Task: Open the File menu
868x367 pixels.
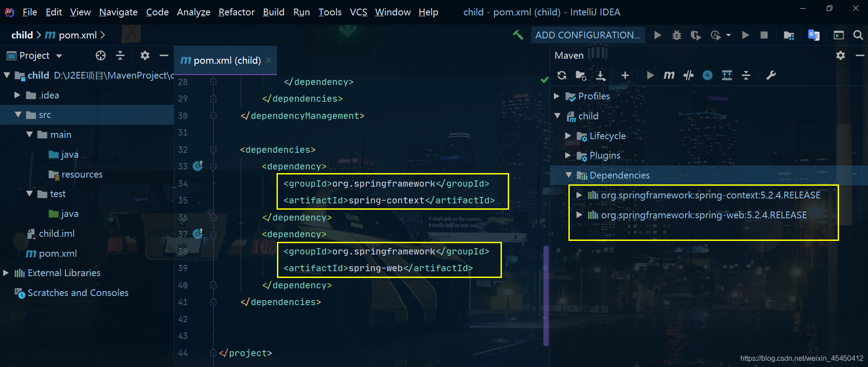Action: click(30, 12)
